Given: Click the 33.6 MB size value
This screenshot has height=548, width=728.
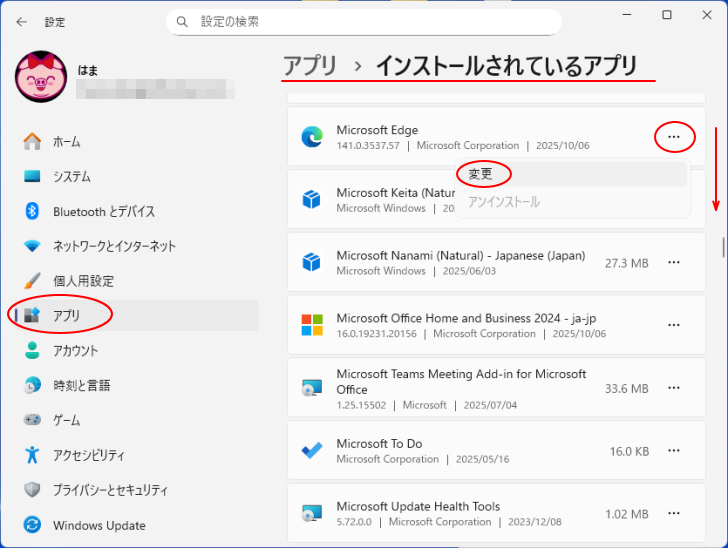Looking at the screenshot, I should 626,388.
